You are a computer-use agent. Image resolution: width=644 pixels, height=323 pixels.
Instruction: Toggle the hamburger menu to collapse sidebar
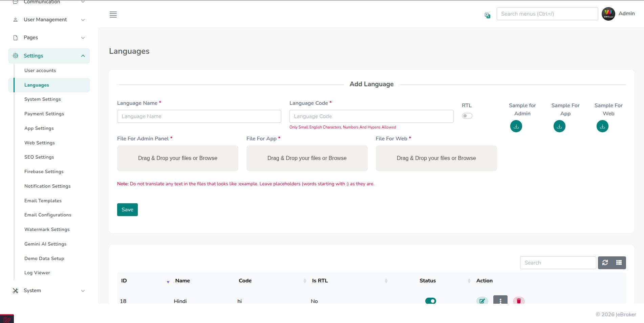pos(113,15)
